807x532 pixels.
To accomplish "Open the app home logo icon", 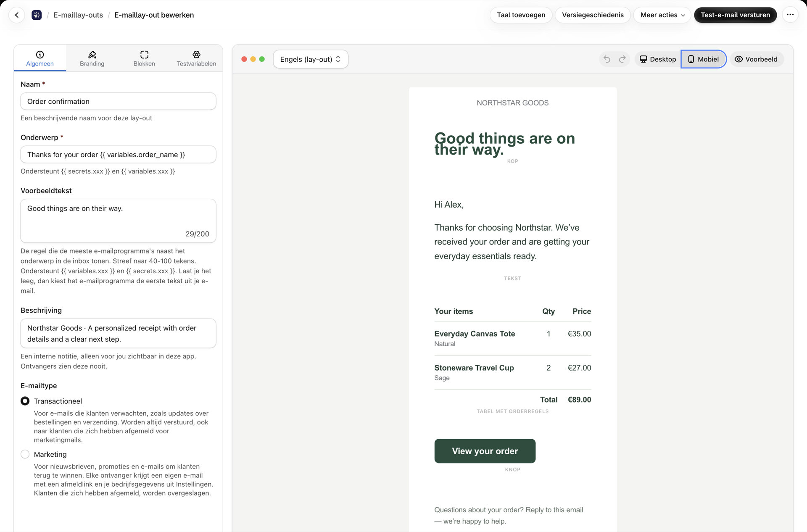I will [37, 15].
